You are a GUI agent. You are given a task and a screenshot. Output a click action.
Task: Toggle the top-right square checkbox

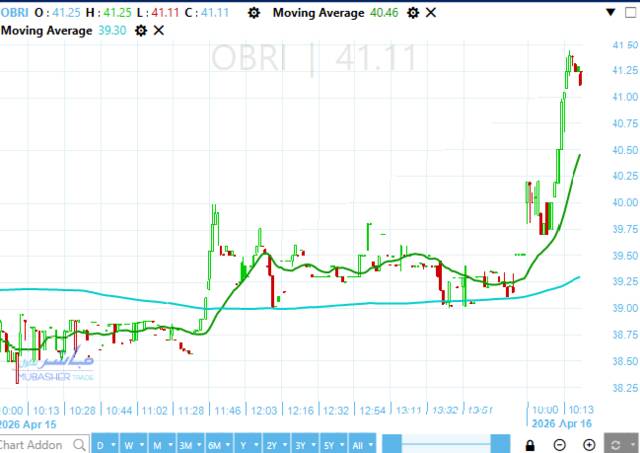click(x=631, y=13)
